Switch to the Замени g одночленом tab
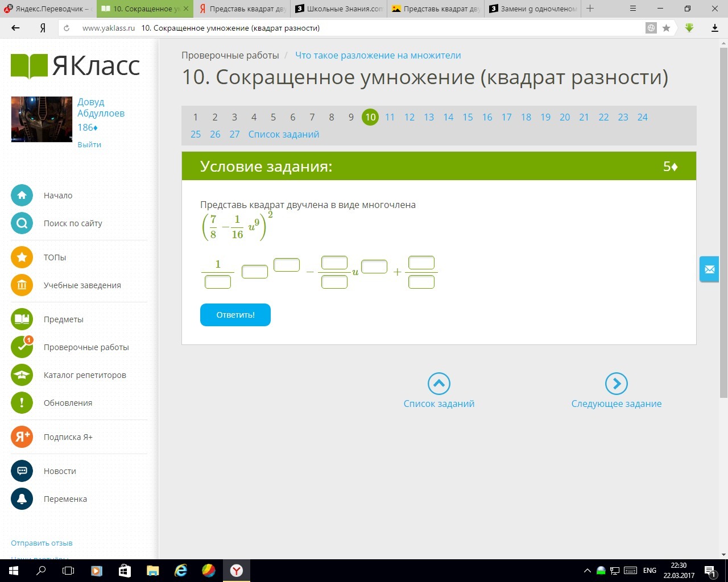The width and height of the screenshot is (728, 582). pos(533,9)
